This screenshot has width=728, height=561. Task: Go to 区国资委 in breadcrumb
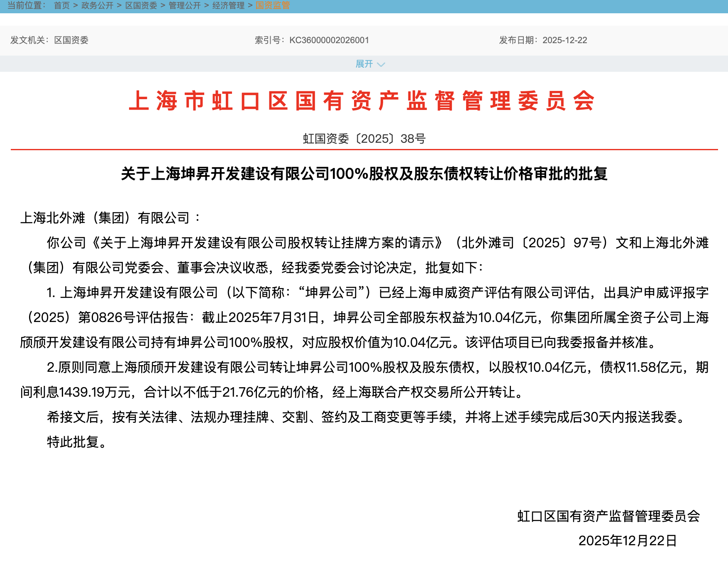141,5
